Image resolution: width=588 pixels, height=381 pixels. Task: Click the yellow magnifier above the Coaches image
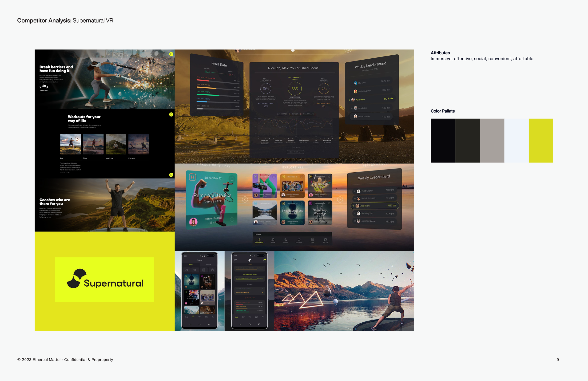coord(171,175)
